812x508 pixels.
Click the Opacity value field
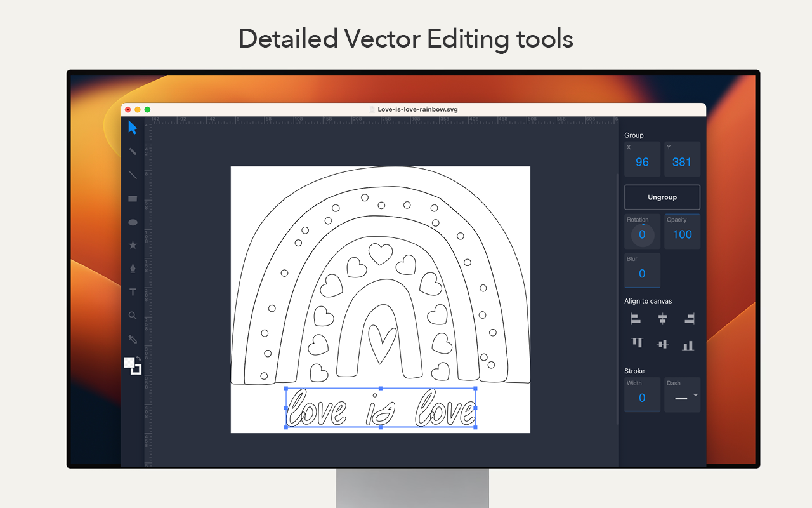pyautogui.click(x=682, y=232)
